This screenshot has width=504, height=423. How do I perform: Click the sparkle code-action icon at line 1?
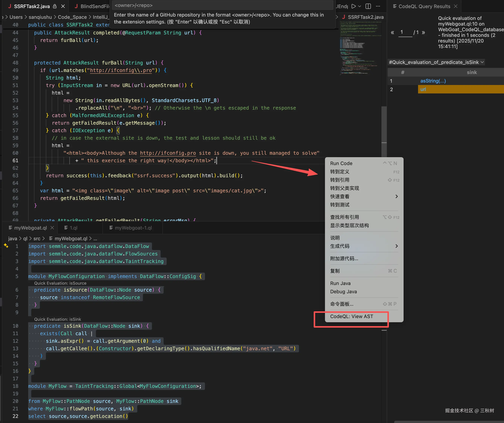[x=6, y=246]
